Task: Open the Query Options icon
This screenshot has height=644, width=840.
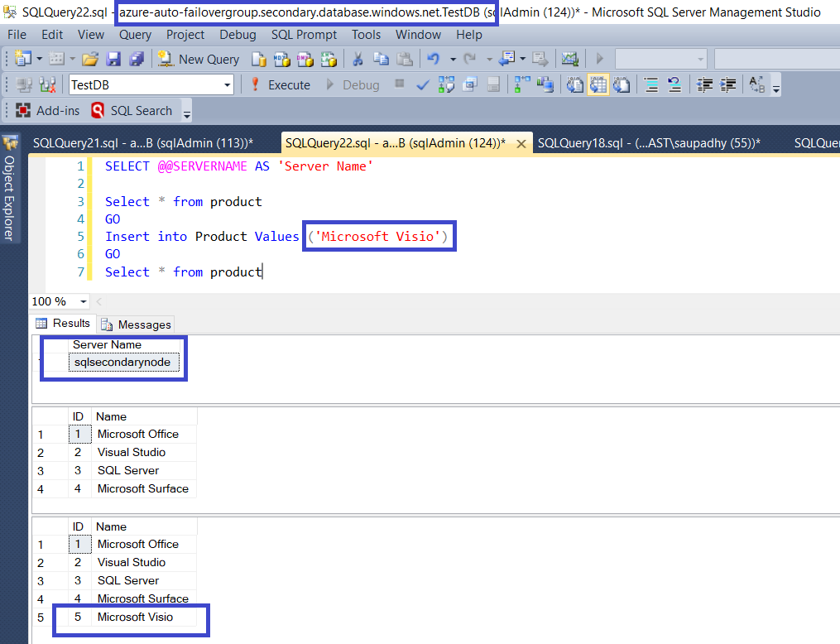Action: click(x=470, y=84)
